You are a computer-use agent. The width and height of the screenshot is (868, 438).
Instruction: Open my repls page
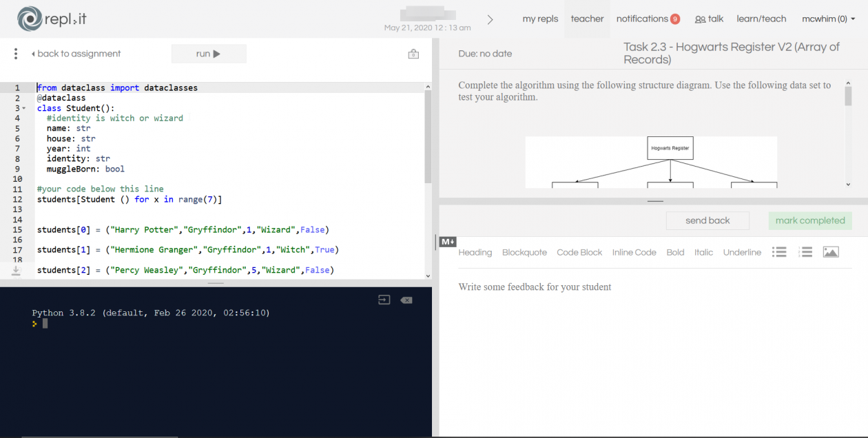[540, 19]
